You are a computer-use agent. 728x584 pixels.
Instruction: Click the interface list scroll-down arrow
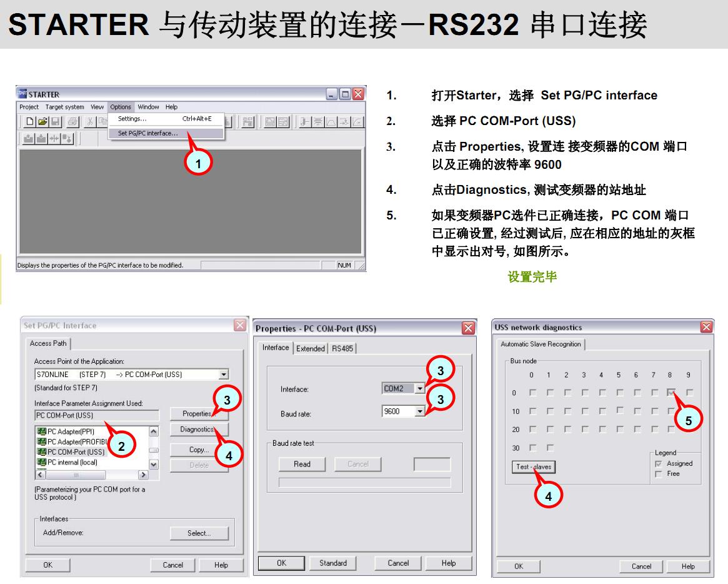click(154, 464)
